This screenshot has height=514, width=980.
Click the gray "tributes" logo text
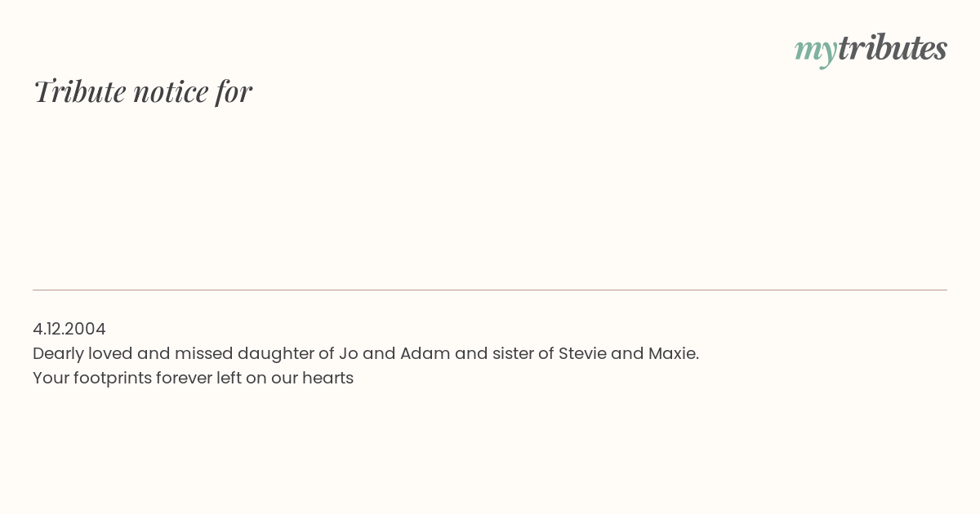892,48
